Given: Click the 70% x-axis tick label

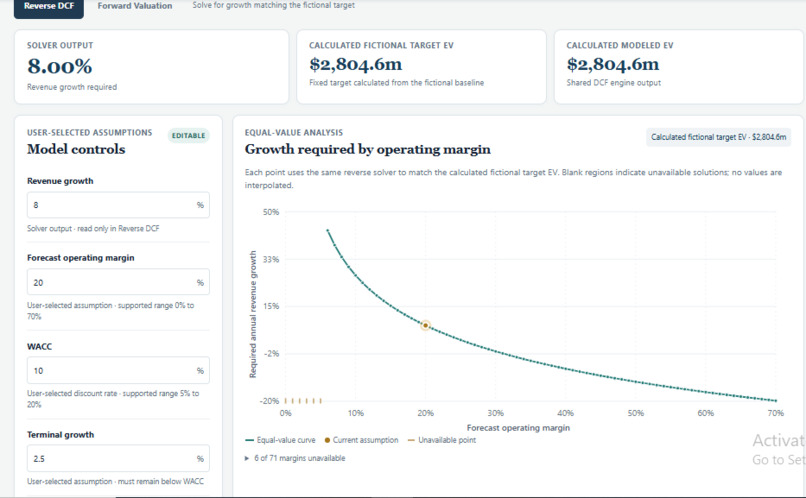Looking at the screenshot, I should (776, 413).
